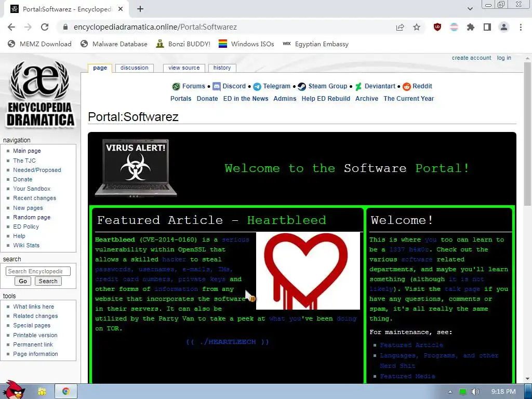Click the volume speaker tray icon

(x=475, y=392)
